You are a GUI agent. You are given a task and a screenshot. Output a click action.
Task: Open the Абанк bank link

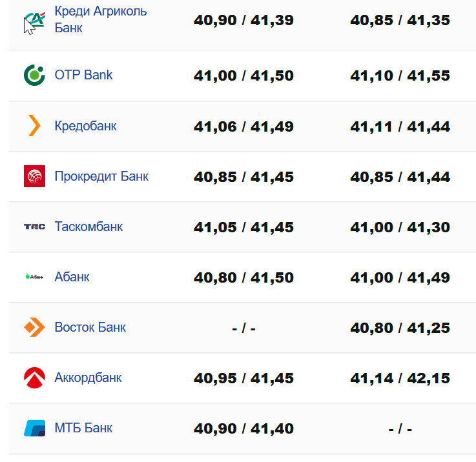coord(72,277)
